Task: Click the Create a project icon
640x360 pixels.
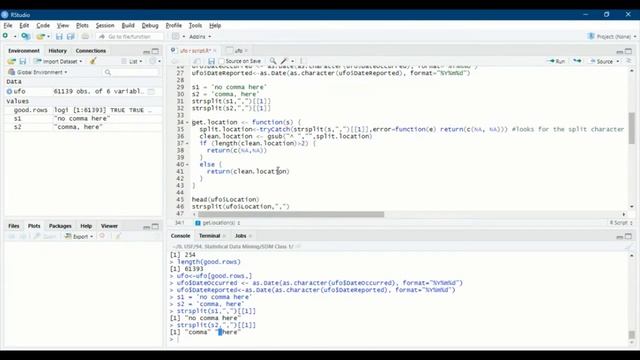Action: coord(25,36)
